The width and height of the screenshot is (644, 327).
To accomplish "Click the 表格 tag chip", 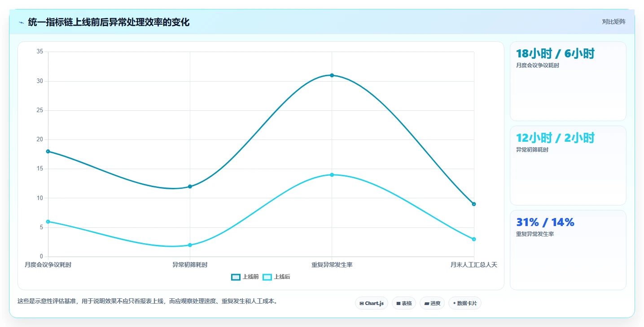I will (404, 303).
